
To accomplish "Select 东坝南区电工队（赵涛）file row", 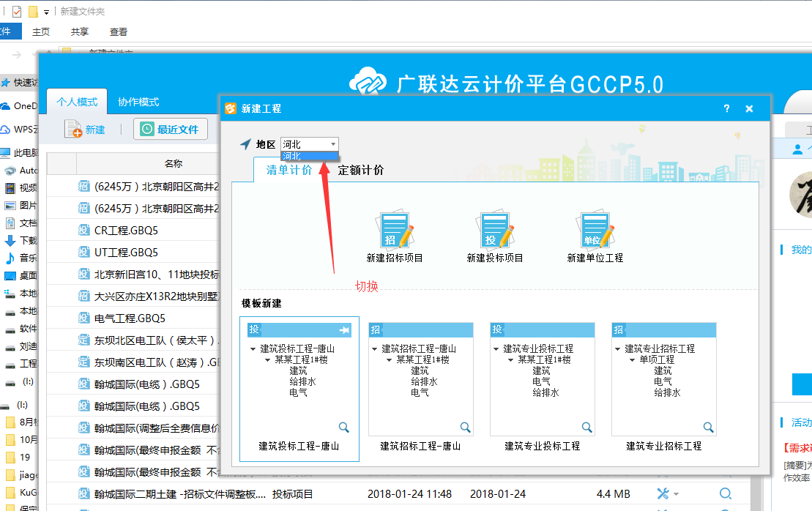I will 133,362.
